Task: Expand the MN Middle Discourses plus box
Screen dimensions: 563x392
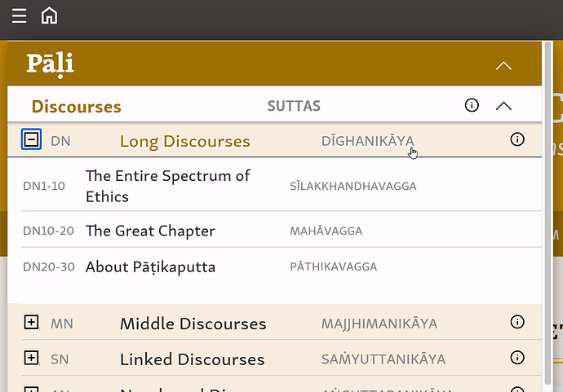Action: (31, 322)
